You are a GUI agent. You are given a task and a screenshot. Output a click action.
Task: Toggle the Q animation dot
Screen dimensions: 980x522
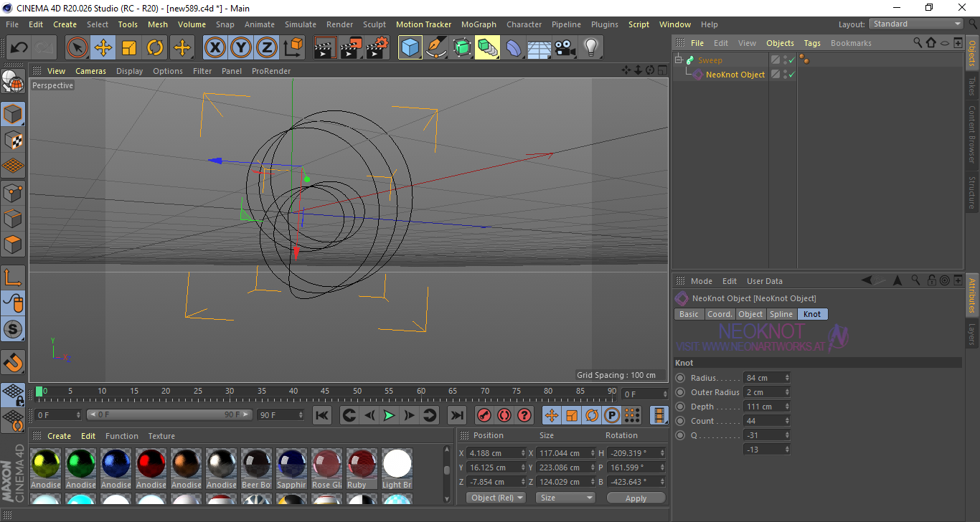coord(680,435)
